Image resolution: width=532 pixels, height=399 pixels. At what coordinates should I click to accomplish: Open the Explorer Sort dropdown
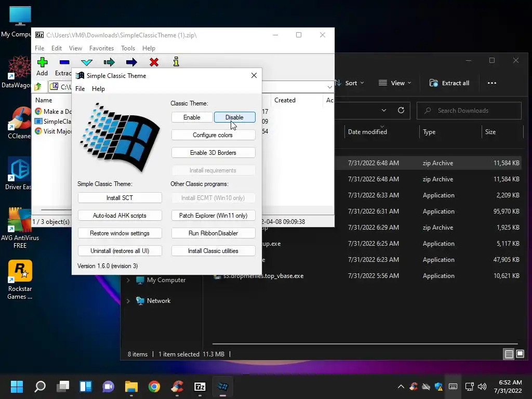(350, 83)
